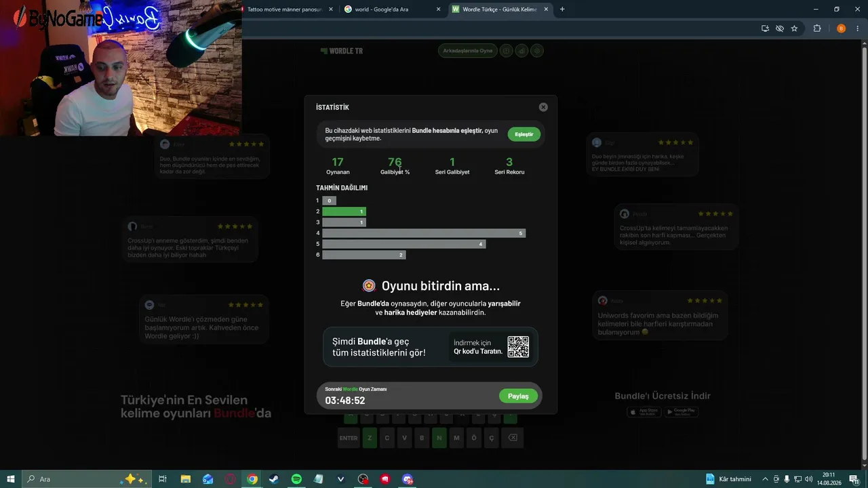The image size is (868, 488).
Task: Close the Wordle Türkçe tab
Action: coord(546,9)
